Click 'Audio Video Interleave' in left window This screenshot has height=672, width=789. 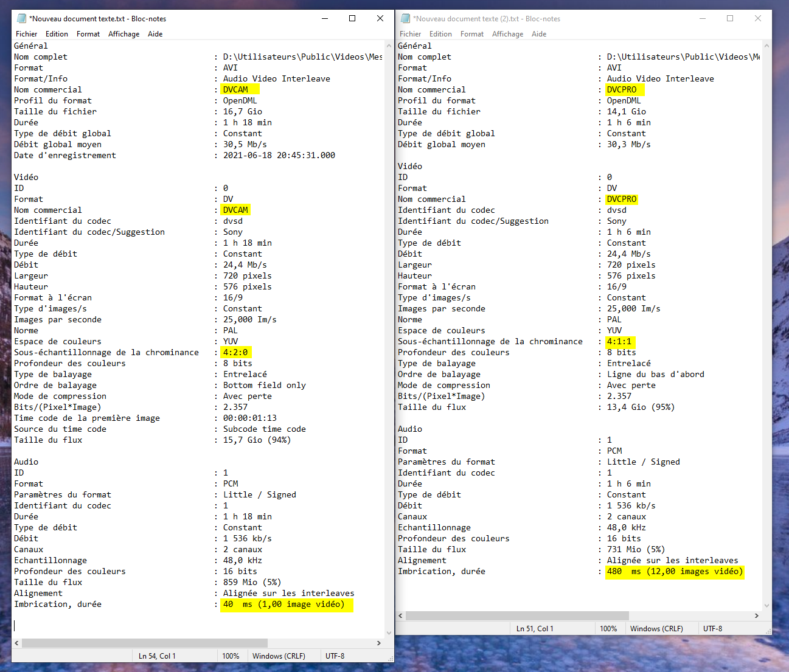coord(277,78)
